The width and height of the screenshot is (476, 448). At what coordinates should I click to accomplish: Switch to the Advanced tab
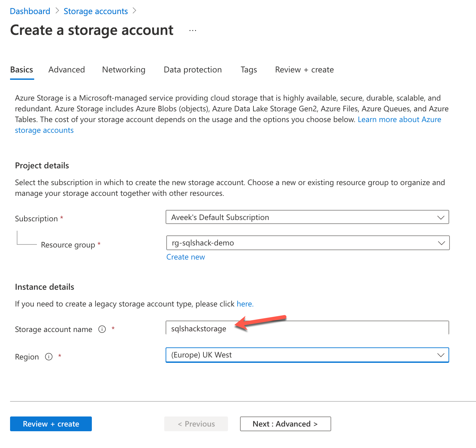coord(67,70)
